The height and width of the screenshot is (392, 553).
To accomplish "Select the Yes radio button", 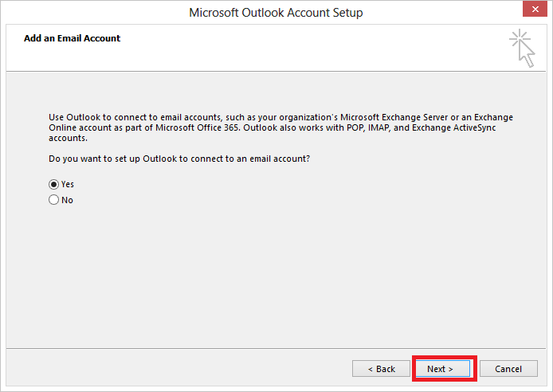I will click(54, 184).
